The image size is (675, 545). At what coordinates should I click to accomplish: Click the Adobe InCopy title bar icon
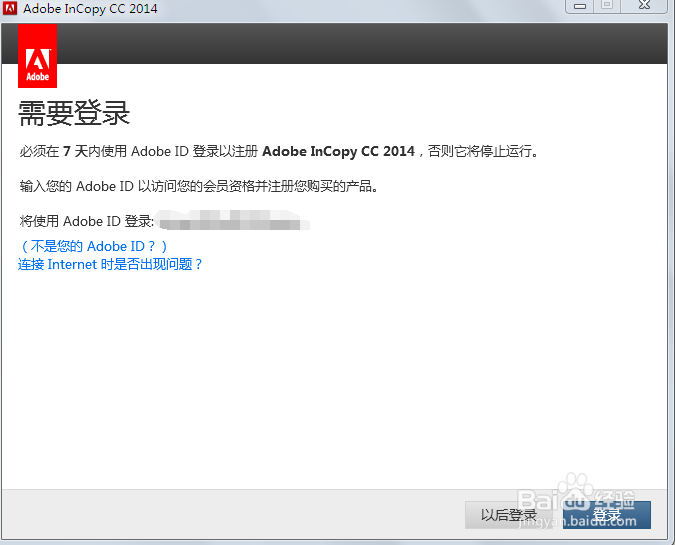(x=10, y=8)
